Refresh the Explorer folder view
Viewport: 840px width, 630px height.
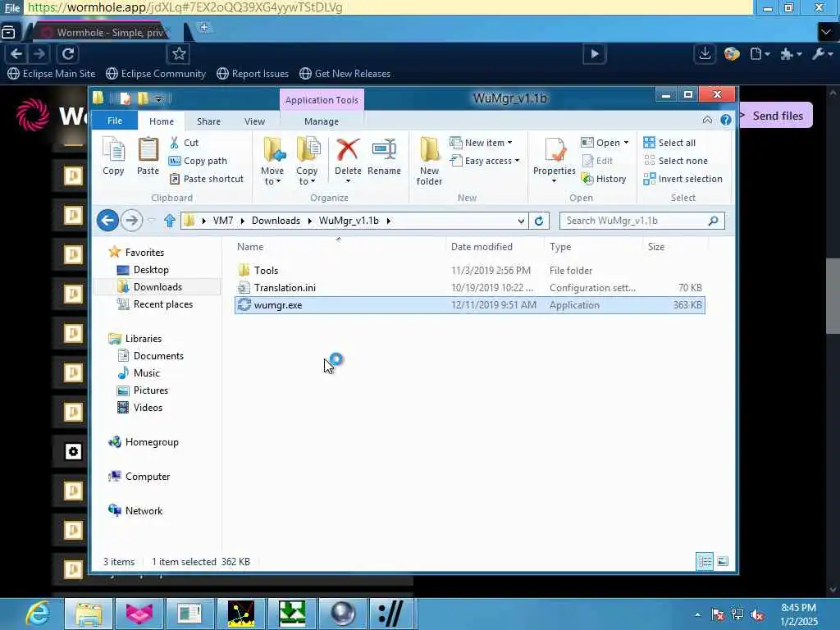pyautogui.click(x=539, y=221)
